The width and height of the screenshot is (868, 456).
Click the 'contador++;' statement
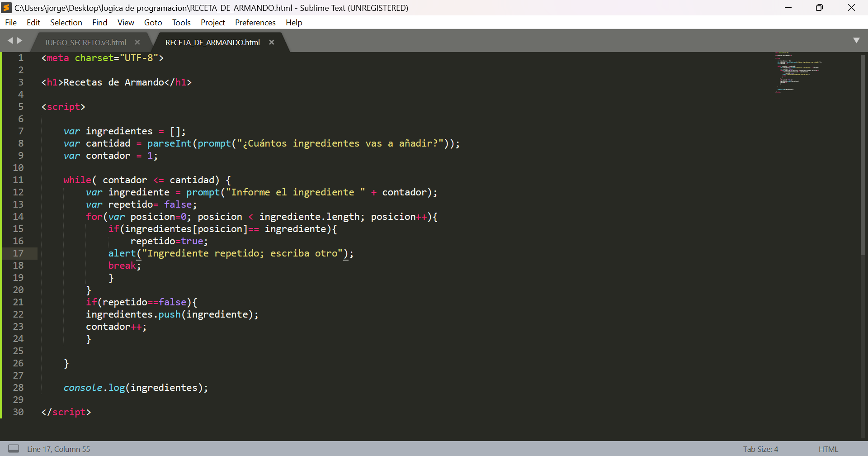(x=116, y=327)
